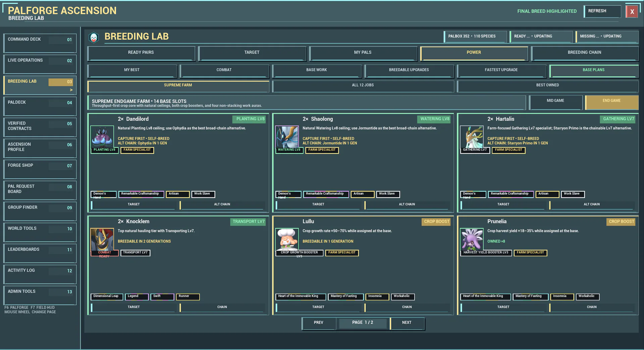
Task: Switch to the Target tab
Action: (x=252, y=53)
